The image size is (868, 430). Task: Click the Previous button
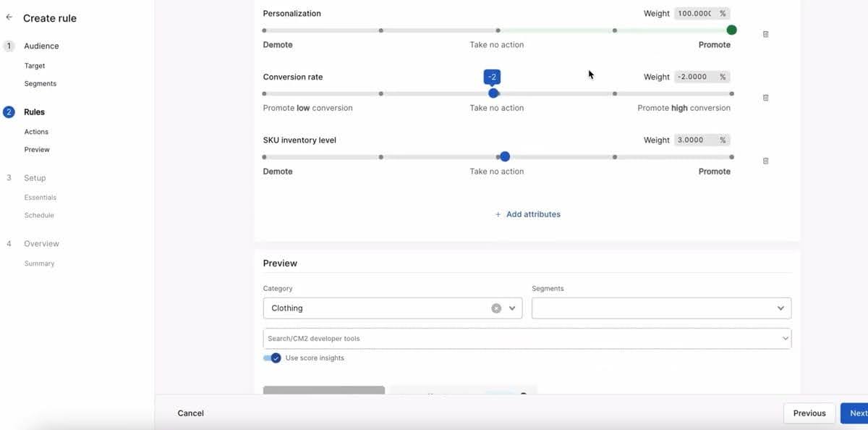(809, 413)
